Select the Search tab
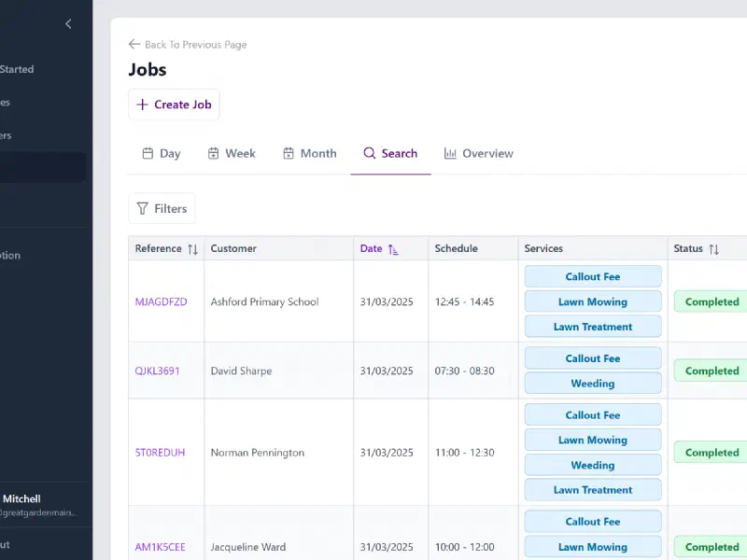This screenshot has height=560, width=747. coord(390,153)
